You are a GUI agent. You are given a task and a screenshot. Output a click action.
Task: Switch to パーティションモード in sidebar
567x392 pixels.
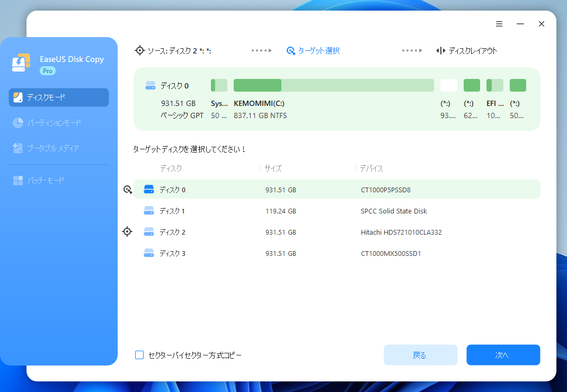tap(59, 123)
